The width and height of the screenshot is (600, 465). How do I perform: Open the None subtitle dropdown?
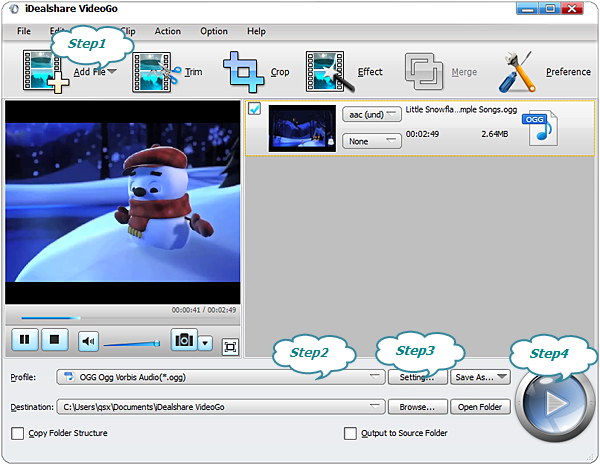(x=372, y=141)
